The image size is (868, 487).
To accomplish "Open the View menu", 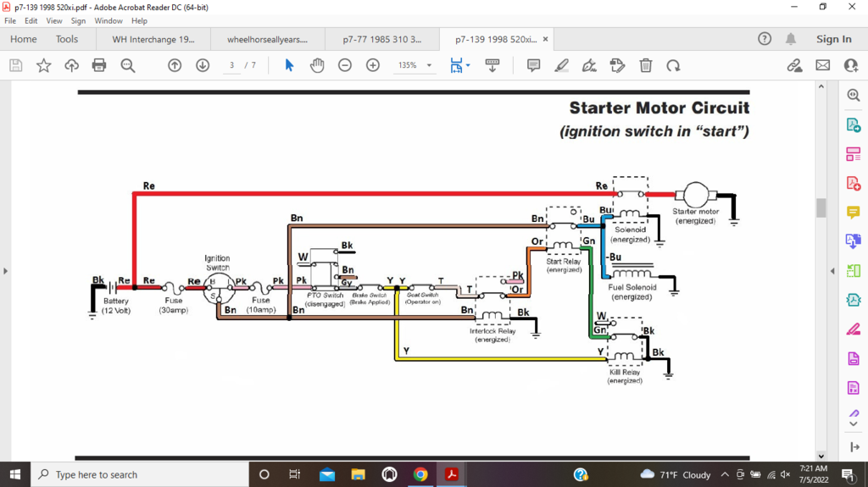I will (54, 20).
